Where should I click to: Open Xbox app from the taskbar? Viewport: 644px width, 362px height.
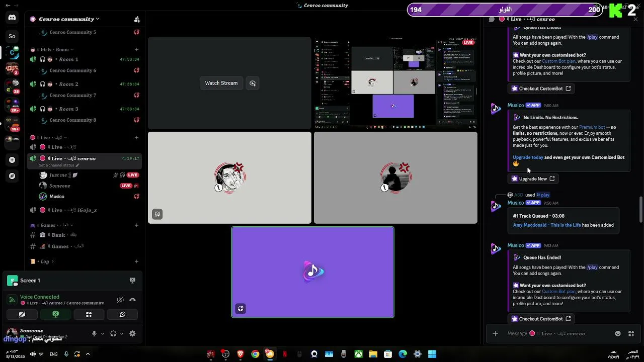point(358,354)
